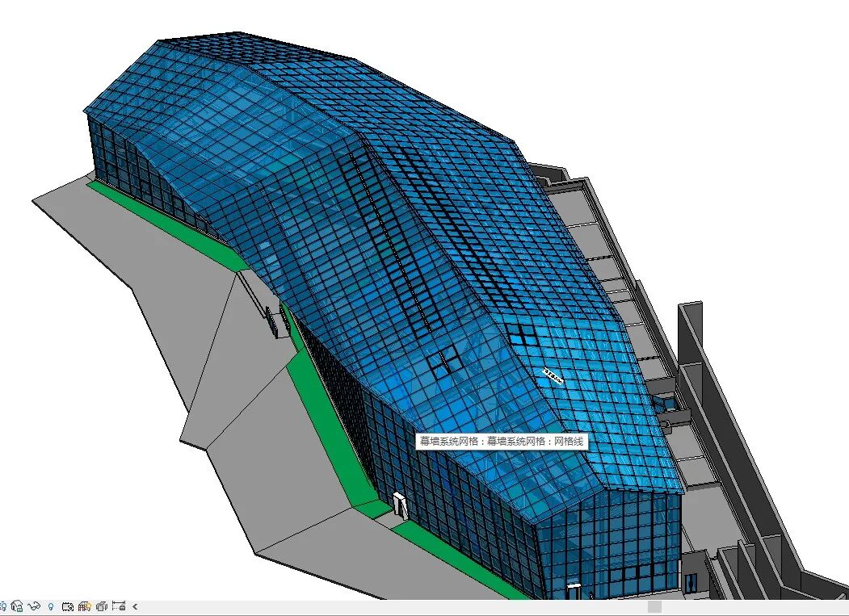Toggle Show Analytical Model icon

point(85,606)
